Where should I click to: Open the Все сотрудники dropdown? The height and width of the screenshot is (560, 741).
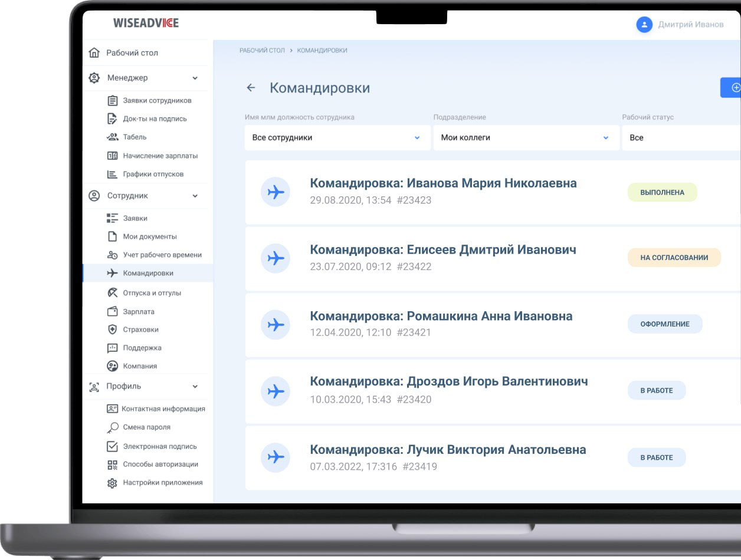pyautogui.click(x=337, y=137)
